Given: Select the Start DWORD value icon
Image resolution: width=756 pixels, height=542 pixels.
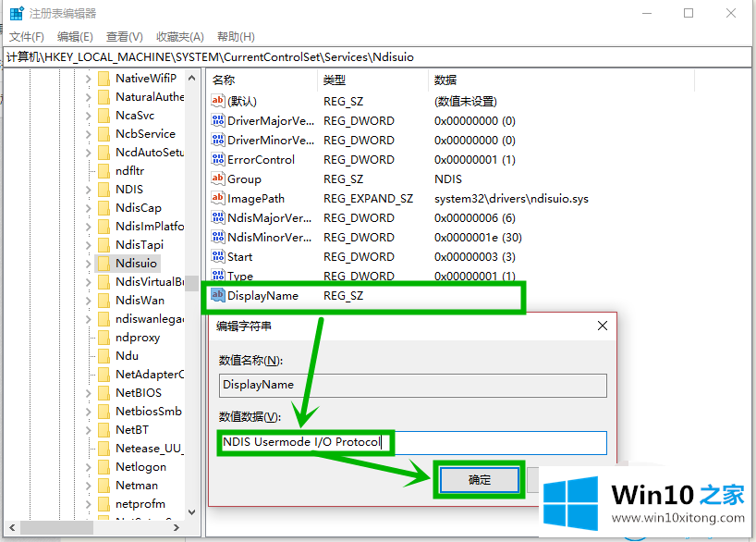Looking at the screenshot, I should pos(218,256).
